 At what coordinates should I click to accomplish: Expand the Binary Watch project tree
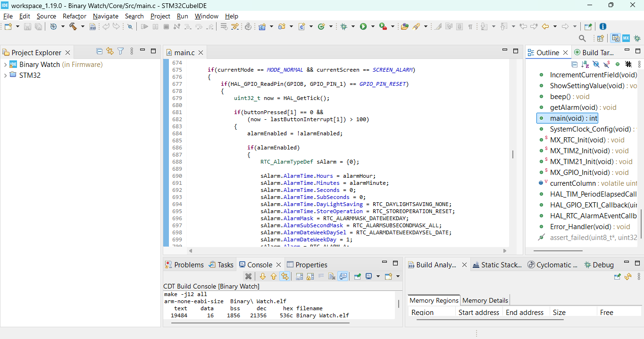(5, 65)
